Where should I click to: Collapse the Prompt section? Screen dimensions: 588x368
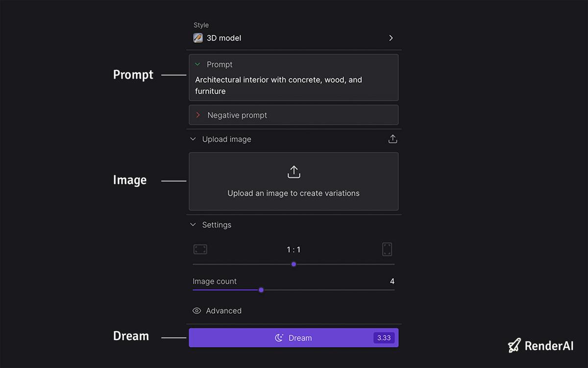[198, 64]
